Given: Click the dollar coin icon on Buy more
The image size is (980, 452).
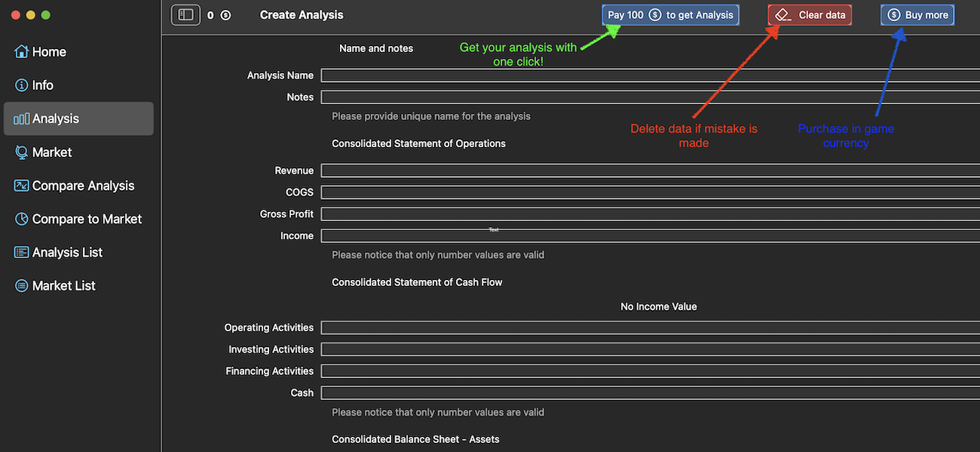Looking at the screenshot, I should pyautogui.click(x=894, y=15).
